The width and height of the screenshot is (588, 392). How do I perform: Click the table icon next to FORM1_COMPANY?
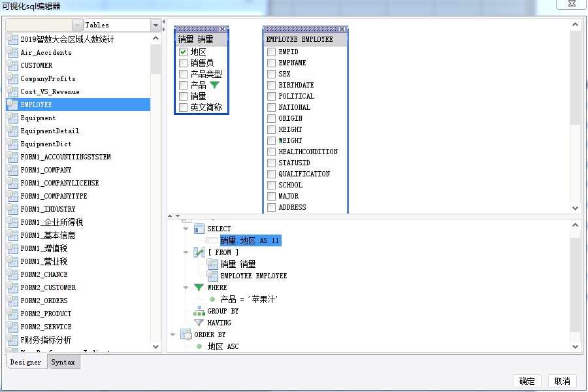point(12,170)
